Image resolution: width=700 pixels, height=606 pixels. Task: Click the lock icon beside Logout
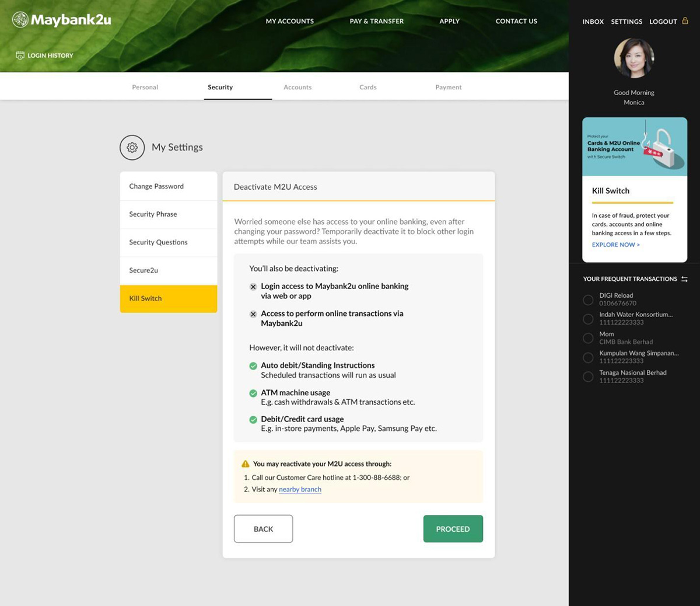click(685, 20)
